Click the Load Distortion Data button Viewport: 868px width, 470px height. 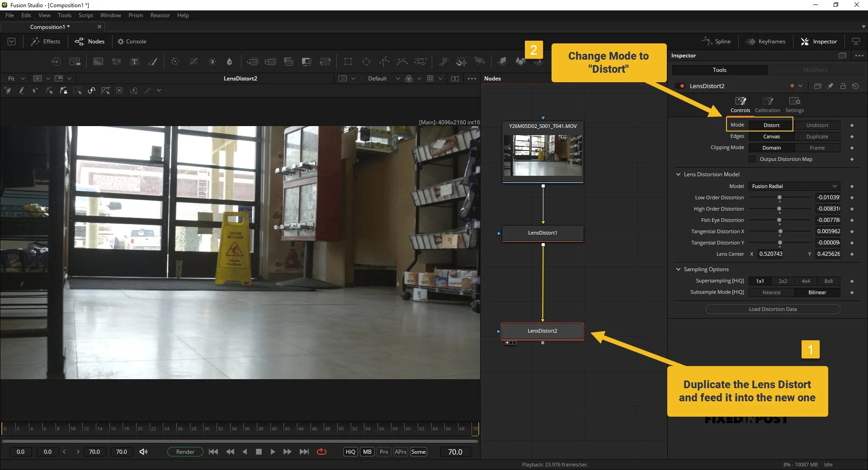click(773, 309)
